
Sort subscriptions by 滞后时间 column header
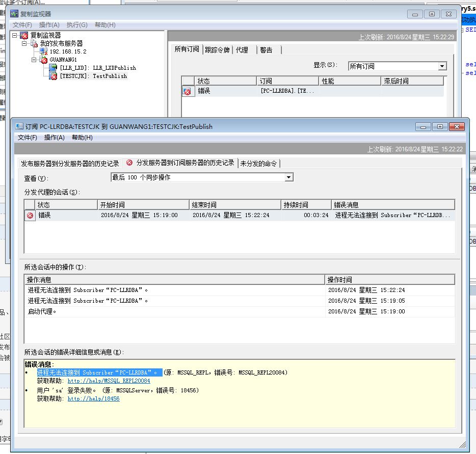[412, 81]
